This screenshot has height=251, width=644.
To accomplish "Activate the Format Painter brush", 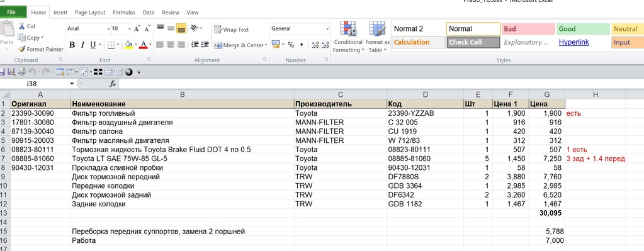I will pos(22,49).
